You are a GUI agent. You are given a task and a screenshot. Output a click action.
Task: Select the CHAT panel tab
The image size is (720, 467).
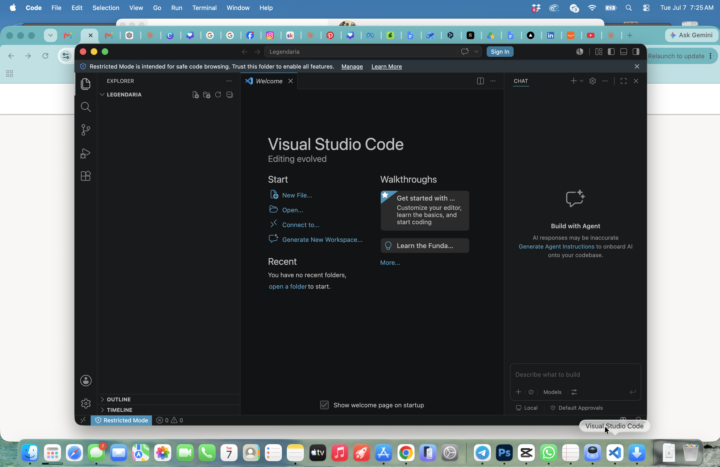[521, 81]
